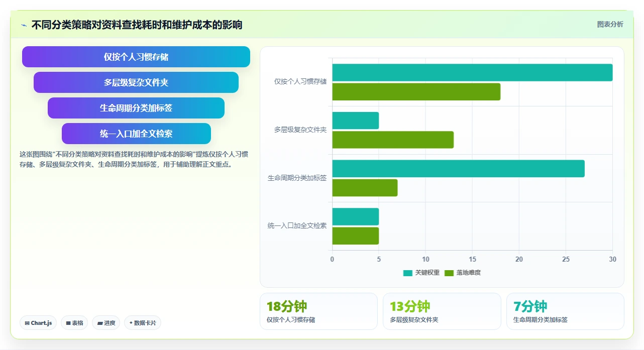The height and width of the screenshot is (350, 644).
Task: Click the green bar for 多层级复杂文件夹
Action: 393,140
